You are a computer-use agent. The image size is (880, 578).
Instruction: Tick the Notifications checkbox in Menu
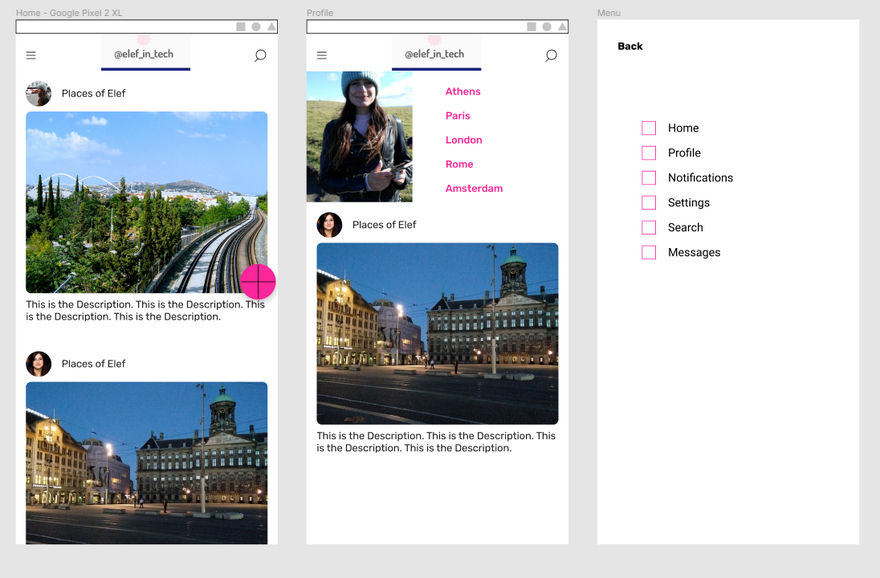pyautogui.click(x=649, y=178)
